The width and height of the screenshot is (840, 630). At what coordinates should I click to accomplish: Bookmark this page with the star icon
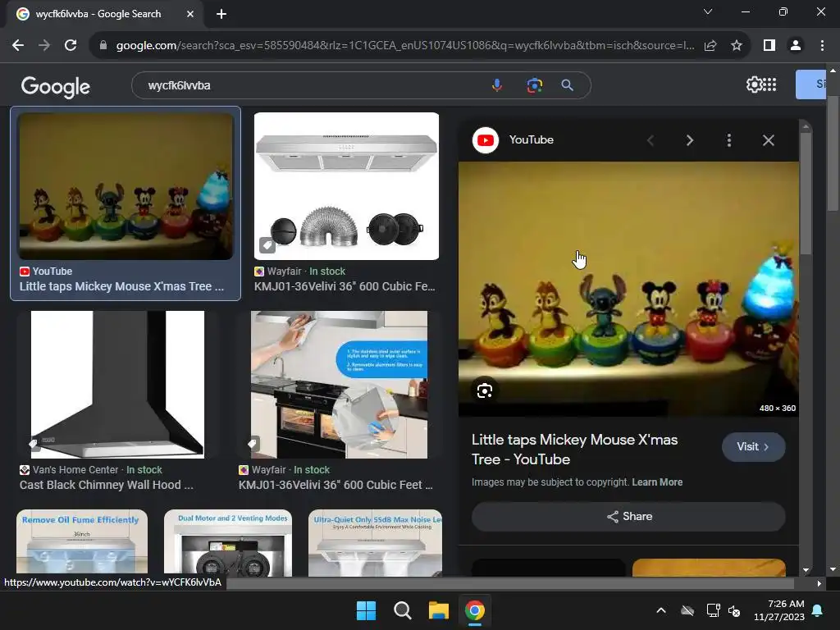(737, 46)
